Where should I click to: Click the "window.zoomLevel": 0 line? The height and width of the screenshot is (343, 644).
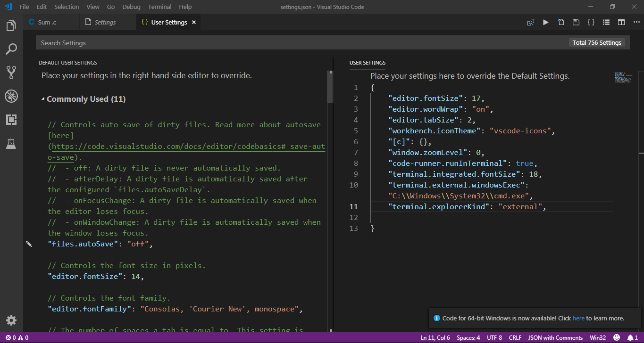click(x=436, y=152)
